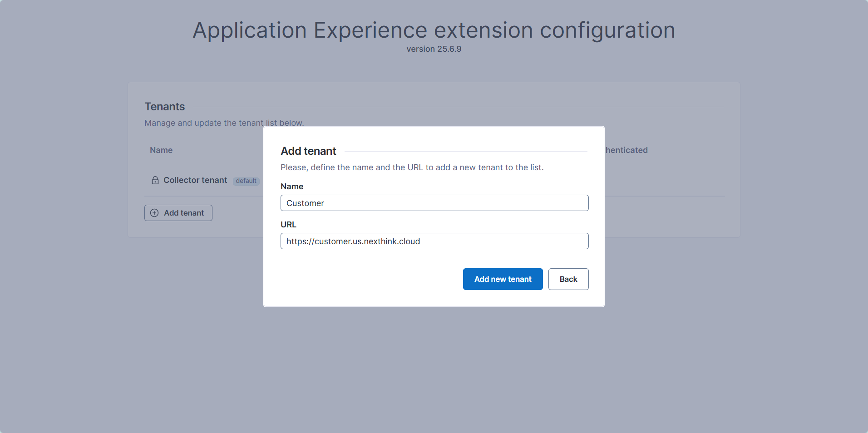Click the Name column header in the tenants table
The height and width of the screenshot is (433, 868).
click(x=161, y=150)
